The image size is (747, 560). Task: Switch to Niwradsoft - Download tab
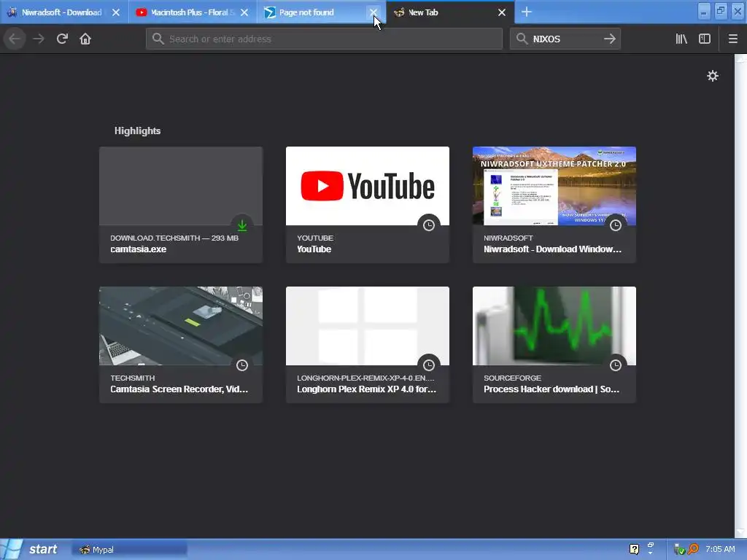64,12
